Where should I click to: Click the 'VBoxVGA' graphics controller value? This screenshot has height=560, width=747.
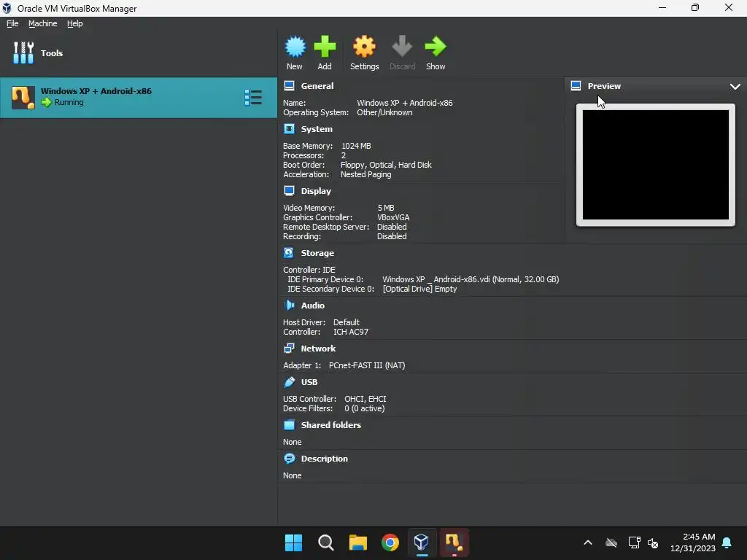point(393,217)
